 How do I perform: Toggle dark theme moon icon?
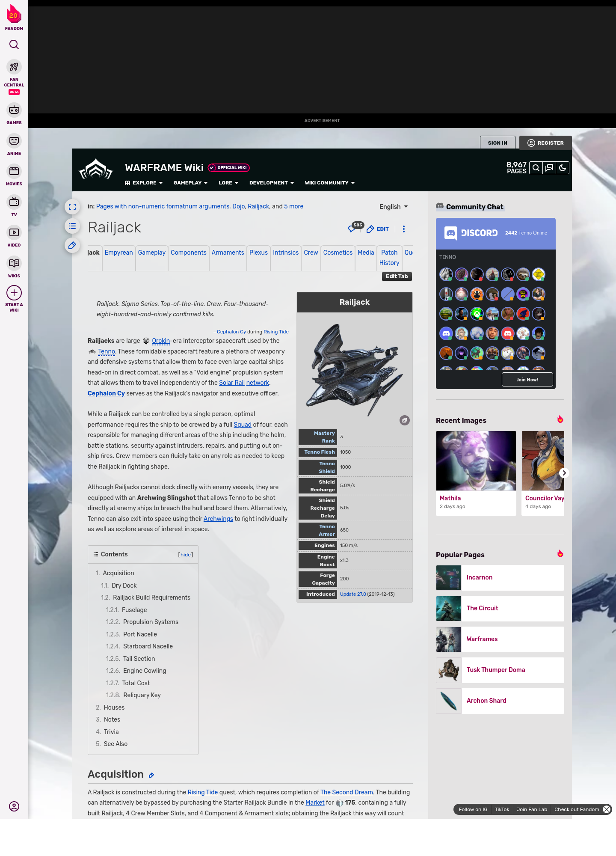click(563, 168)
